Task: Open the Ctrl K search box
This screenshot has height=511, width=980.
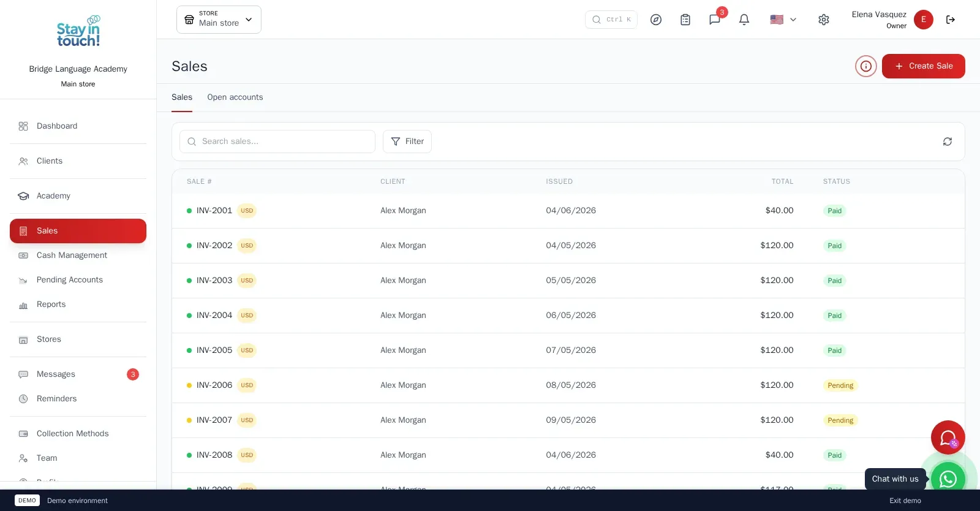Action: 611,20
